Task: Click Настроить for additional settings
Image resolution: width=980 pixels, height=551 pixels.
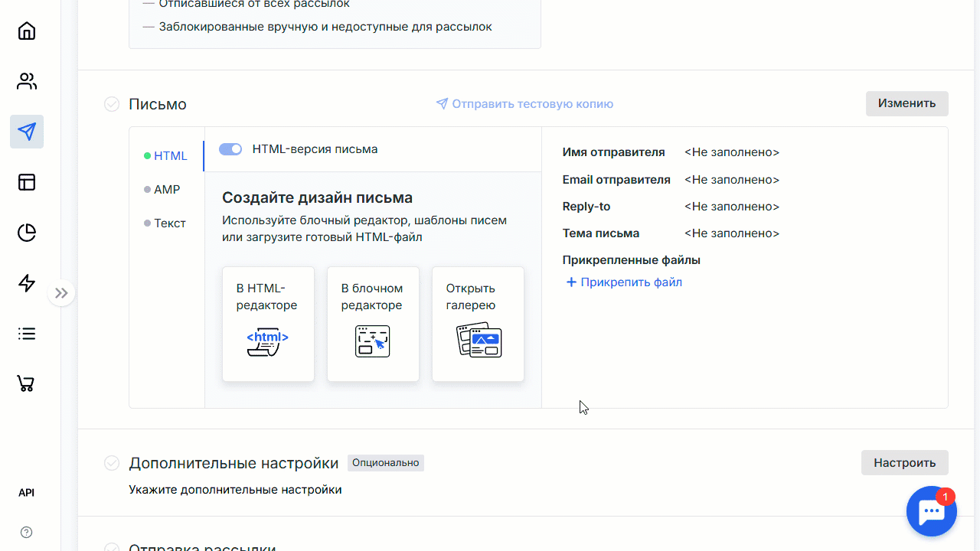Action: 904,462
